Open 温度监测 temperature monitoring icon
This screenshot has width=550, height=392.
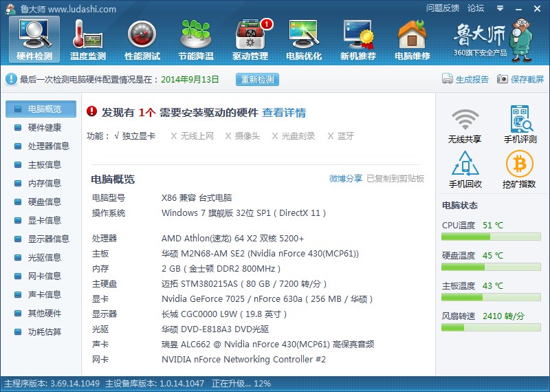click(87, 39)
